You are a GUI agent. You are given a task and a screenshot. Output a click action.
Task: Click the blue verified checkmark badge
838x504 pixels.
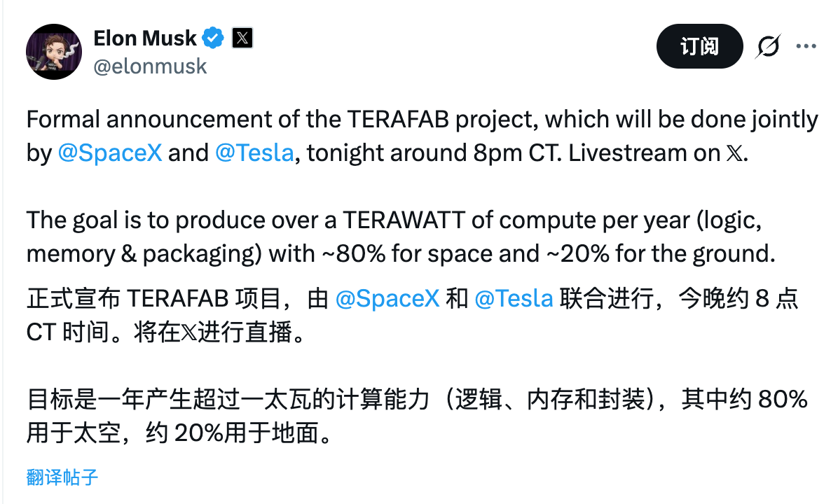point(213,38)
